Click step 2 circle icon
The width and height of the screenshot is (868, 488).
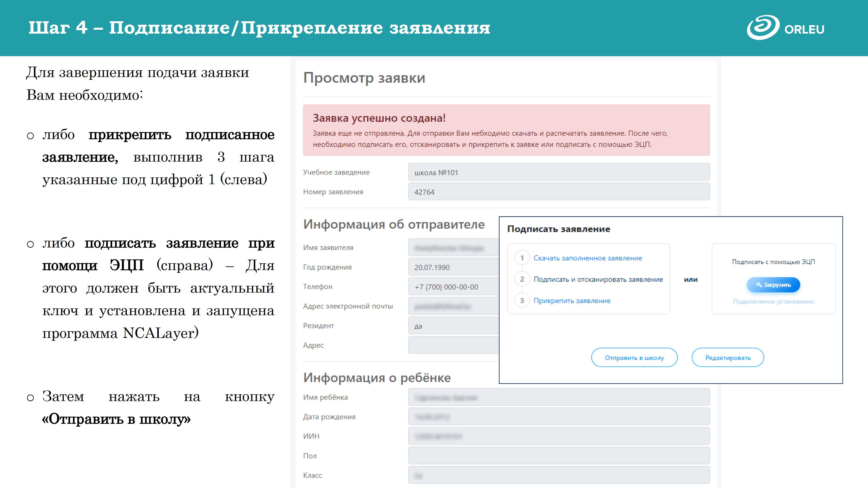(522, 279)
